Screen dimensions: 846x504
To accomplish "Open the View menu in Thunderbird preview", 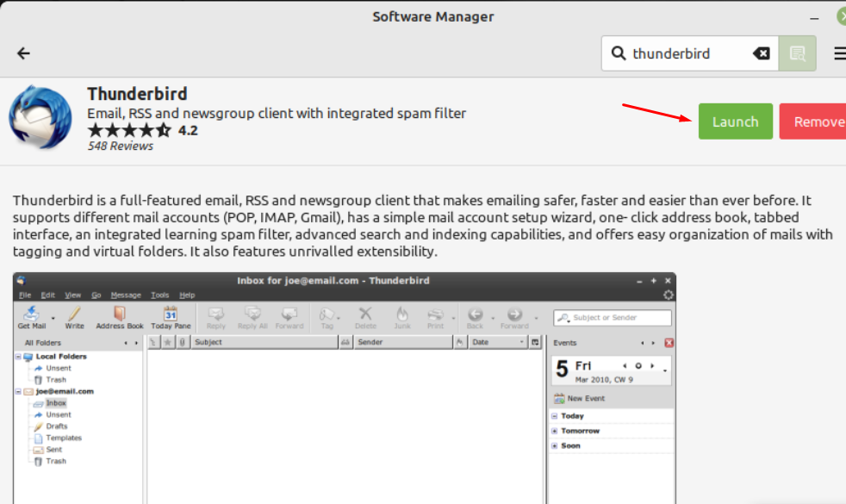I will 73,296.
